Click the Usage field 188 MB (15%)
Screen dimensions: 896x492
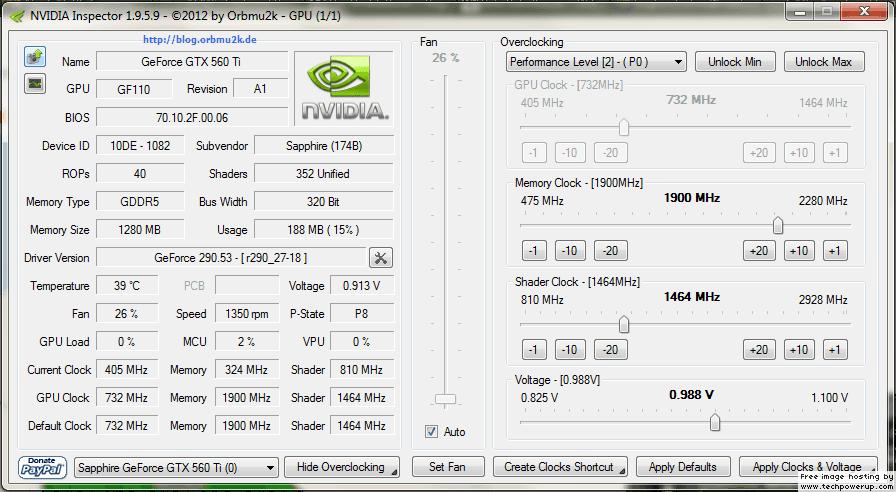pyautogui.click(x=324, y=230)
